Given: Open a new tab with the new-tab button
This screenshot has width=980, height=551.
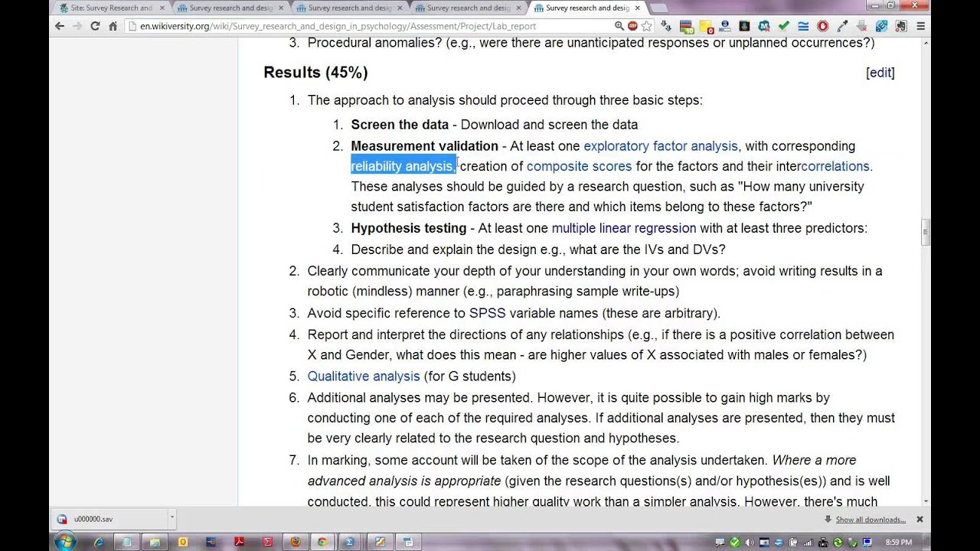Looking at the screenshot, I should [658, 8].
